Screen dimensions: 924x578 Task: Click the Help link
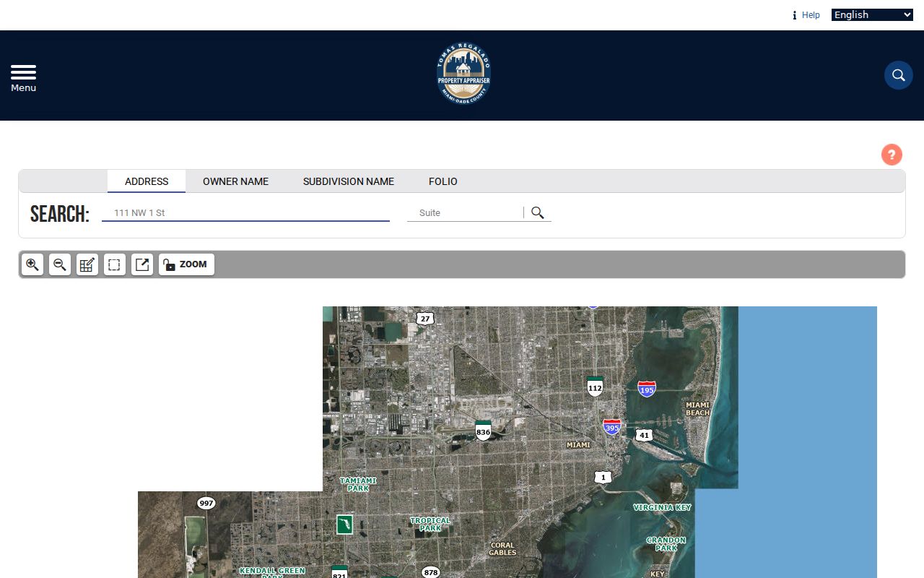pos(811,15)
